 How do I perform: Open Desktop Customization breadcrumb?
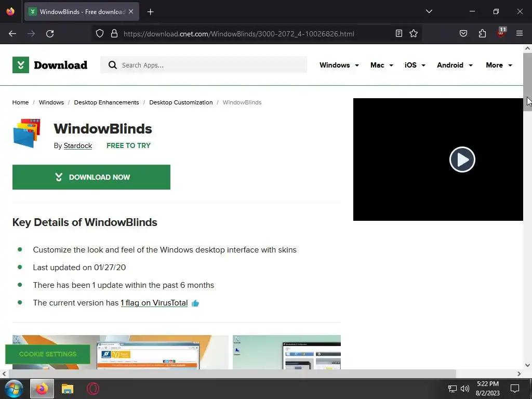coord(181,102)
